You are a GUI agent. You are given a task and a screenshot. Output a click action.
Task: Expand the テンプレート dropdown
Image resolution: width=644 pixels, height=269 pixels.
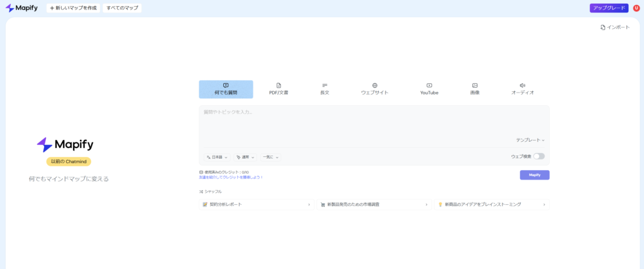(530, 140)
